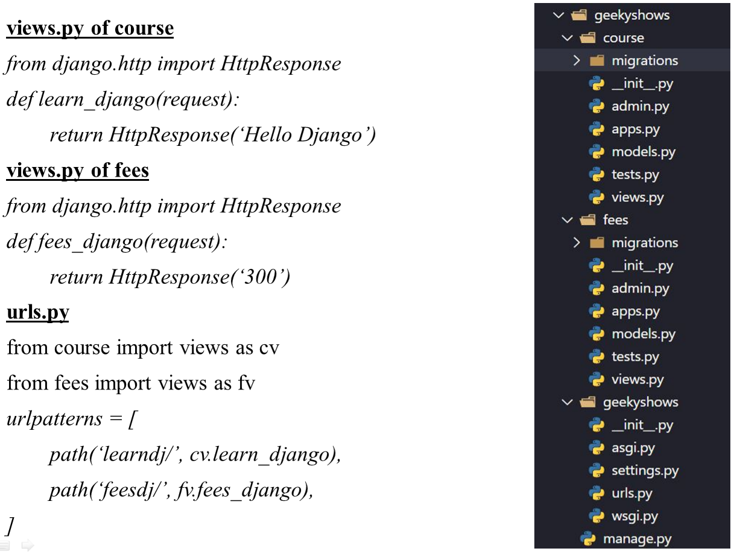Select admin.py inside the fees folder
737x560 pixels.
[x=640, y=288]
